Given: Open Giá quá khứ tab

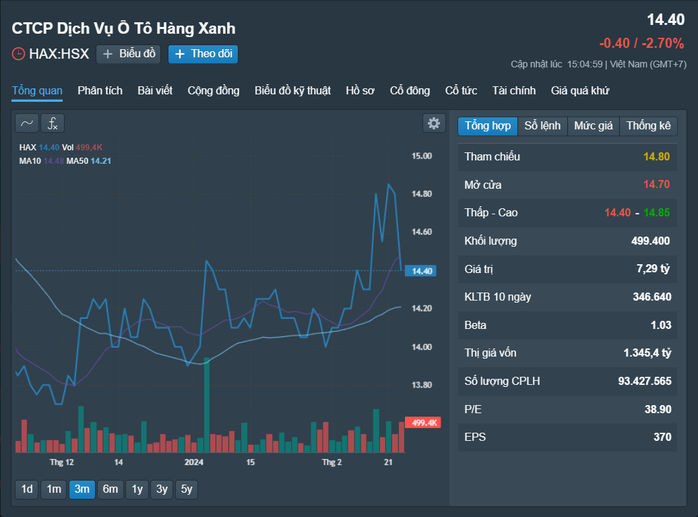Looking at the screenshot, I should 580,90.
